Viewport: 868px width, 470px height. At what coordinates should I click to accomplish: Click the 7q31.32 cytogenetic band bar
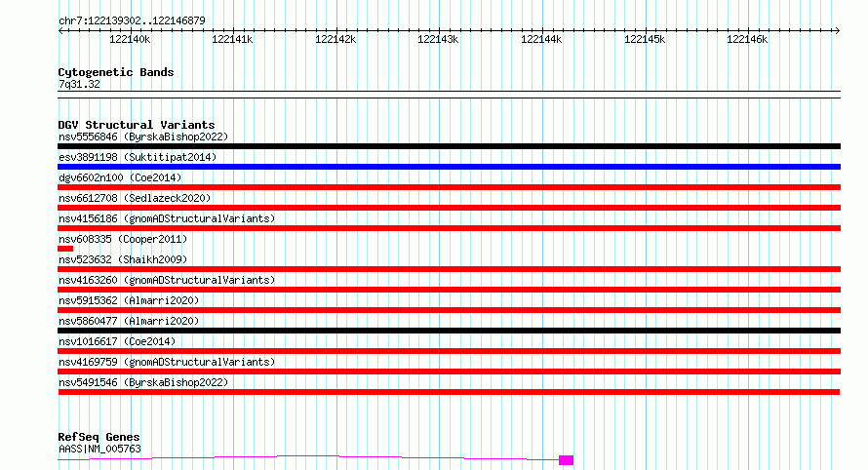coord(449,95)
